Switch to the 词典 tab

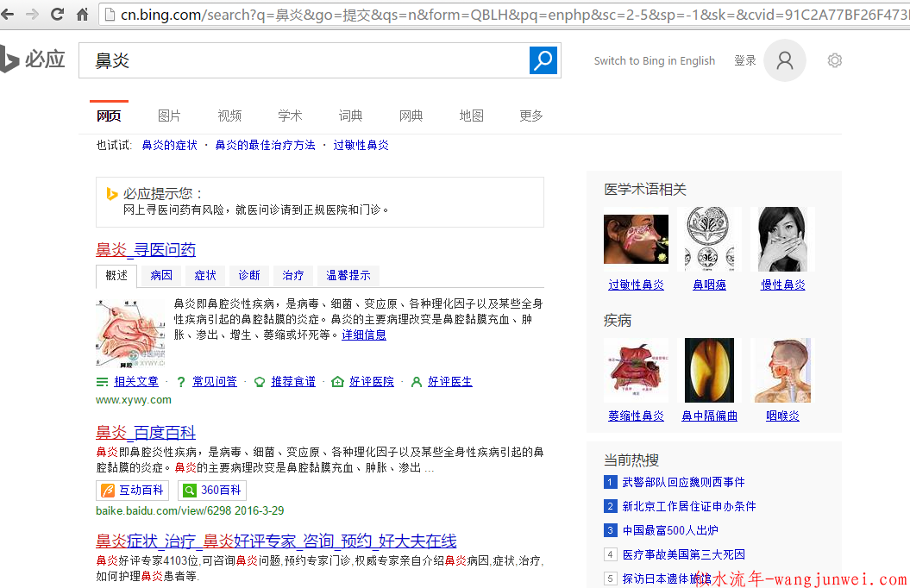pos(350,116)
